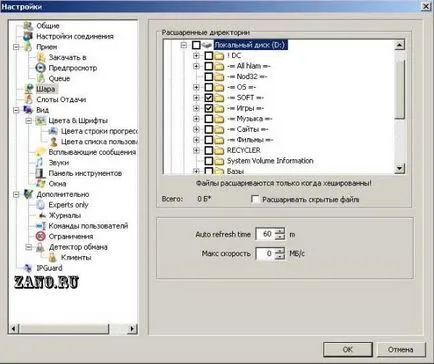The image size is (434, 364).
Task: Click the Дополнительно category icon
Action: 28,194
